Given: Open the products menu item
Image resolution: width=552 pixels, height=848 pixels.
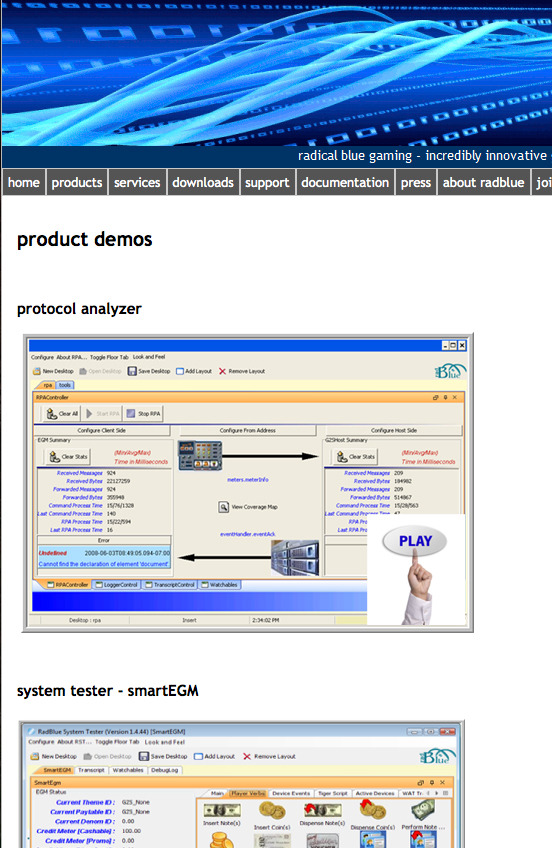Looking at the screenshot, I should click(x=77, y=183).
